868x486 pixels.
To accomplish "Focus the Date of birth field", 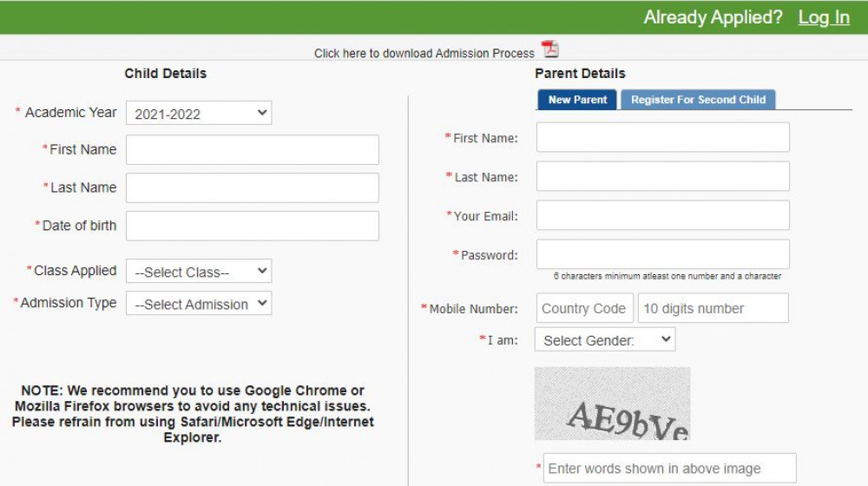I will click(x=253, y=226).
